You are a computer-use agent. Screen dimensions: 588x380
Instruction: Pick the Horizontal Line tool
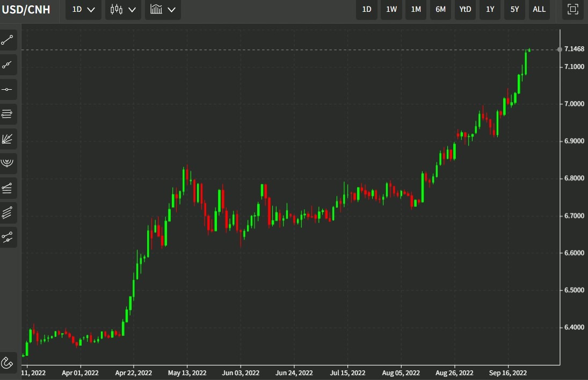(x=8, y=89)
